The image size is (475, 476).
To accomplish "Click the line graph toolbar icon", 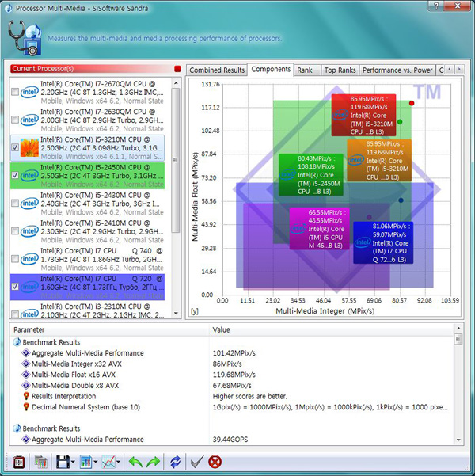I will click(x=107, y=461).
